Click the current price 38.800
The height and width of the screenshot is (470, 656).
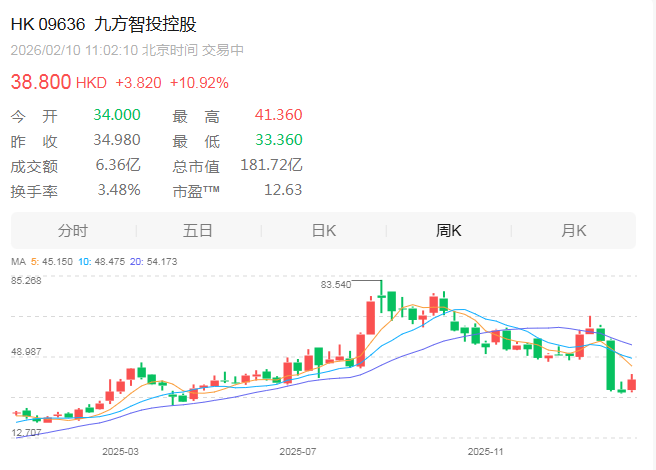coord(41,82)
